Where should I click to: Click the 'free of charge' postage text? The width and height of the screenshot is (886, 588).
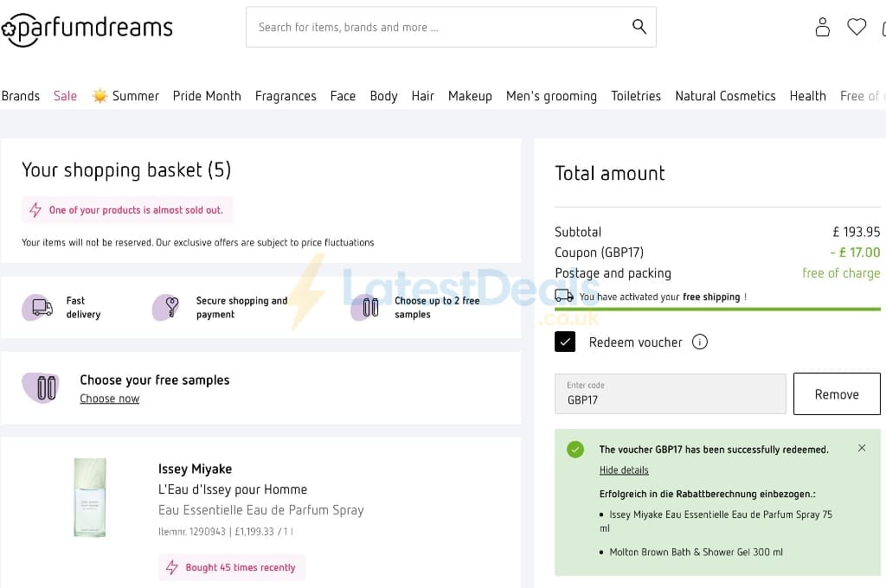841,273
